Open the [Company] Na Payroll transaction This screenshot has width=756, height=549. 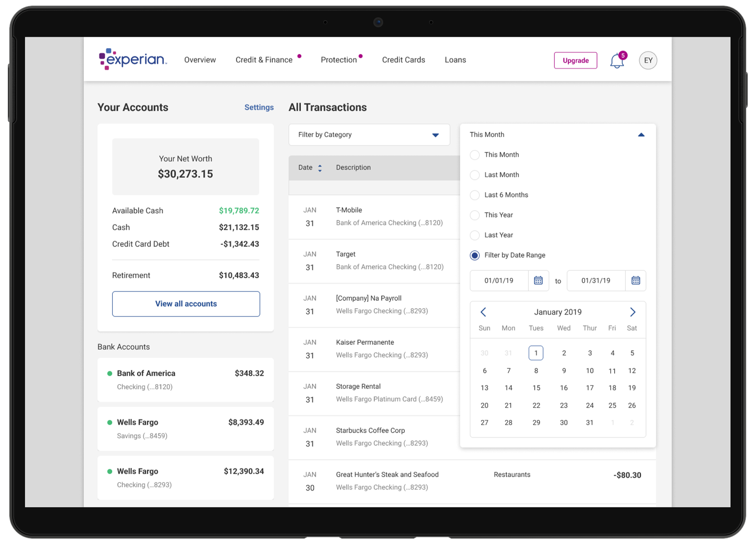(374, 305)
